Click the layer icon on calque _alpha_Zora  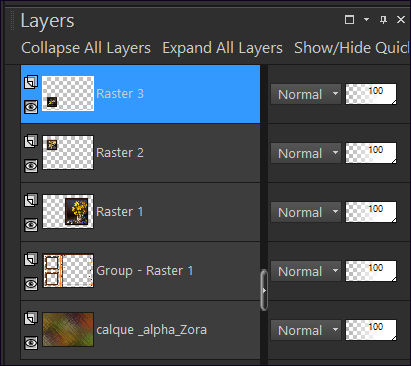31,318
